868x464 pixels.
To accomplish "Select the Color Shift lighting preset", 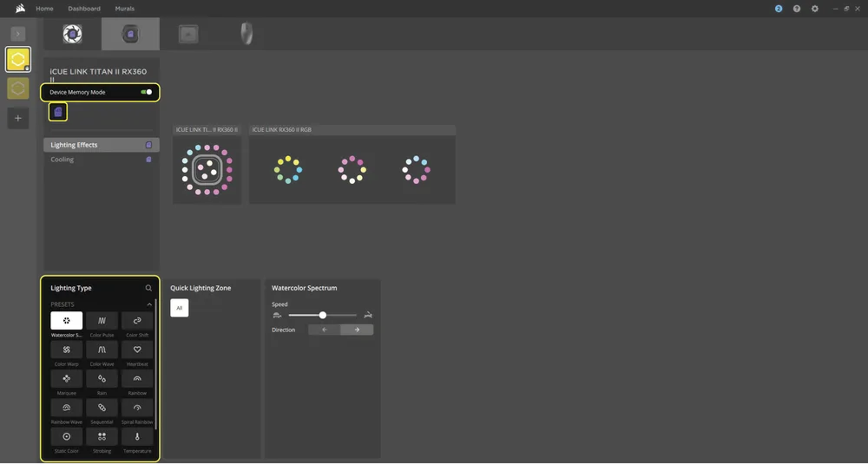I will [x=137, y=321].
